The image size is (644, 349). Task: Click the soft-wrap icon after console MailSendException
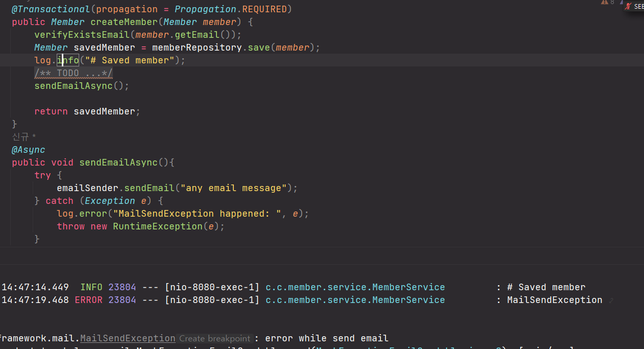611,301
